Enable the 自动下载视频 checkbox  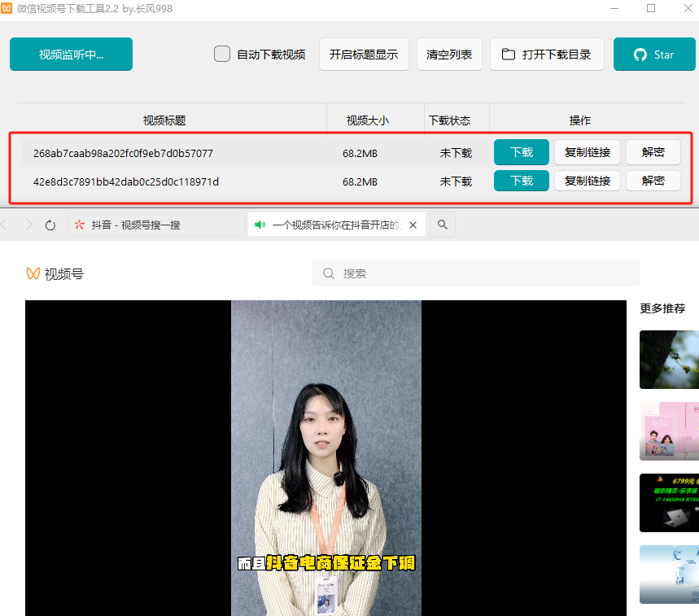pos(221,54)
